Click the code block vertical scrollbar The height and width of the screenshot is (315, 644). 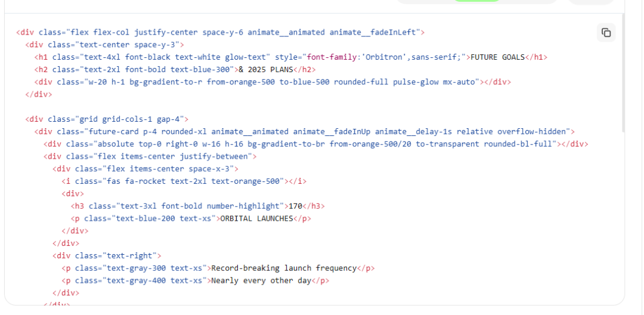tap(623, 72)
